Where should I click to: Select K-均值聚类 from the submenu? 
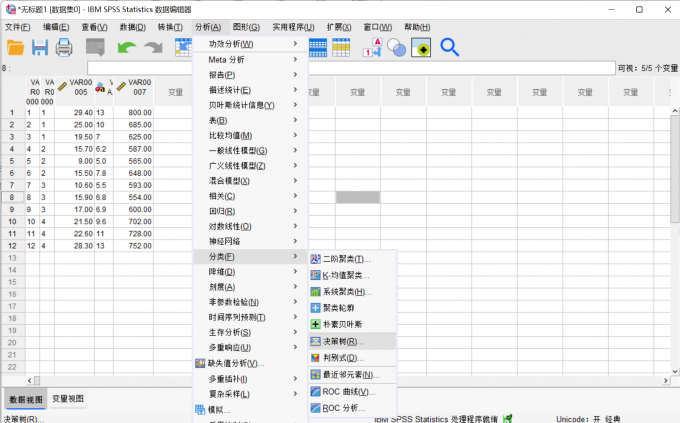[353, 275]
